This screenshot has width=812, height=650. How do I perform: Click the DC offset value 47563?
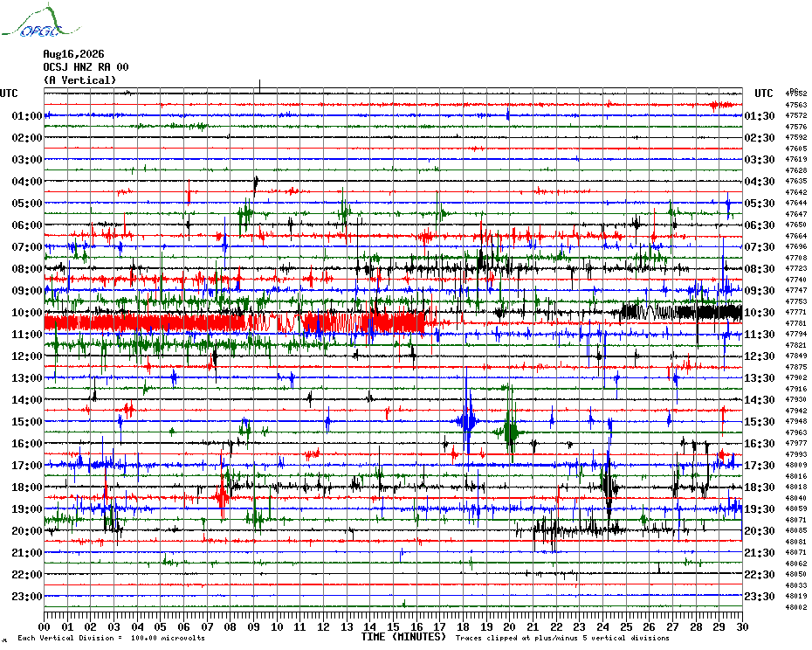point(796,105)
